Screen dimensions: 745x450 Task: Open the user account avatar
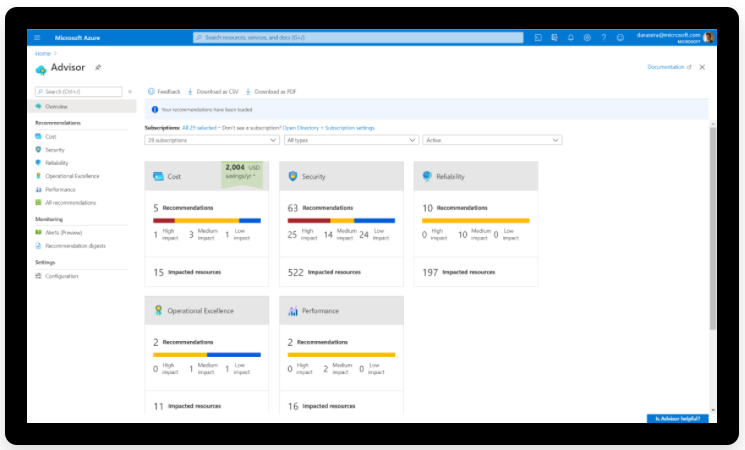pos(708,37)
